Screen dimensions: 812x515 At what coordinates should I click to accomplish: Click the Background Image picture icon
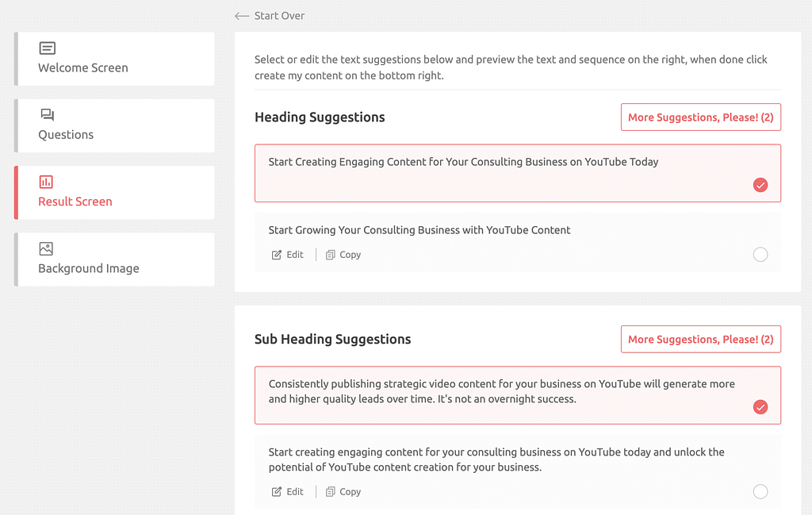coord(47,248)
